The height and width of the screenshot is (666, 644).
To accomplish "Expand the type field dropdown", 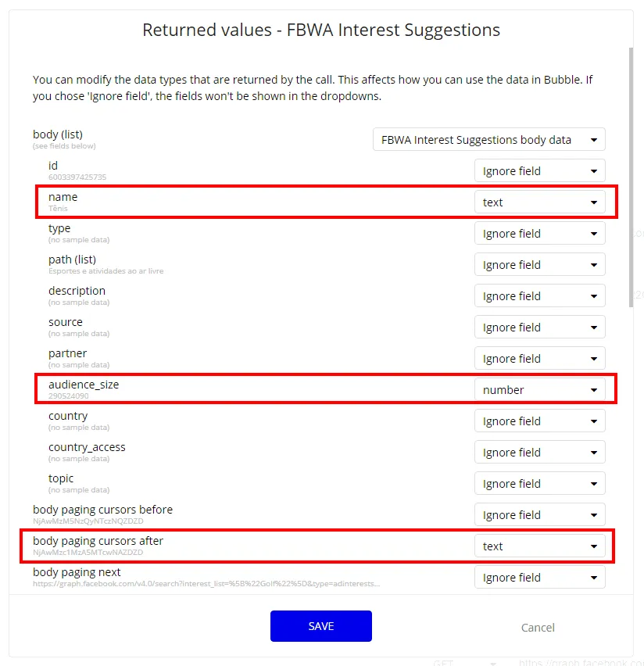I will click(x=539, y=234).
